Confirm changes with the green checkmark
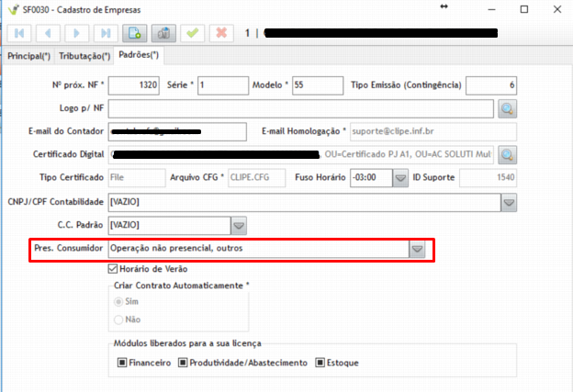 point(192,33)
